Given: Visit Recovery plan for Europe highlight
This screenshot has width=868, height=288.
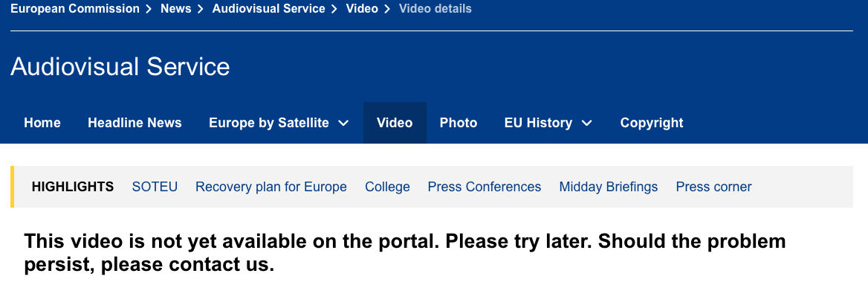Looking at the screenshot, I should click(271, 188).
